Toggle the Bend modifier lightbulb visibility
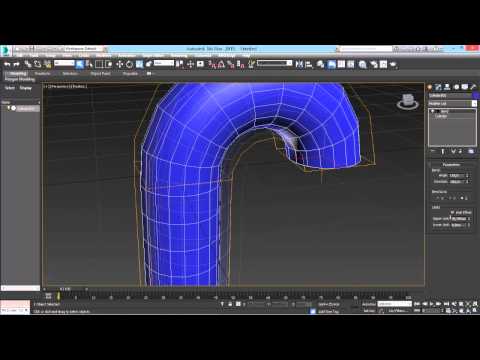The height and width of the screenshot is (360, 480). tap(432, 111)
